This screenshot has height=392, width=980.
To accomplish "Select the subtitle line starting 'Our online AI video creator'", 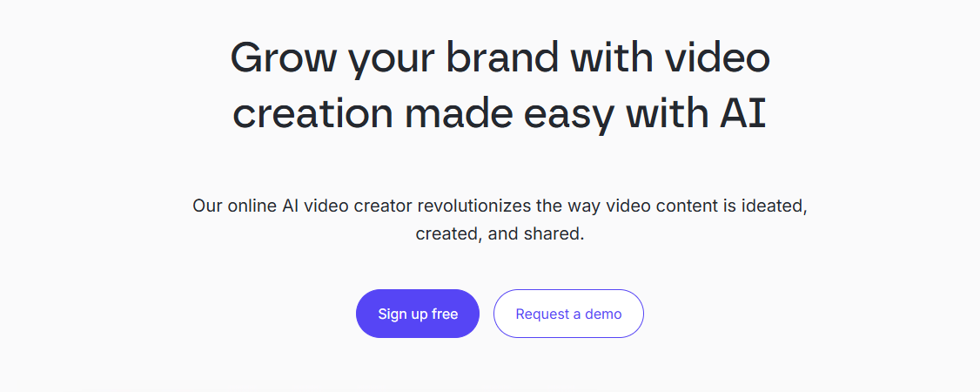I will point(500,206).
